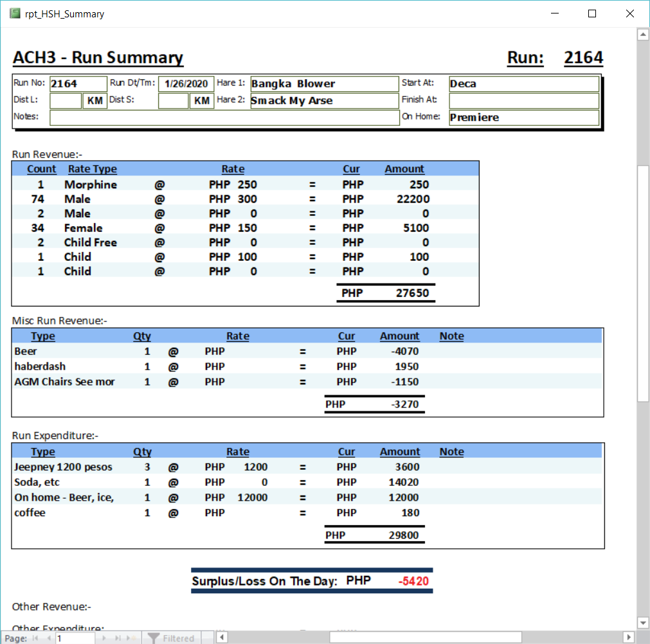Image resolution: width=650 pixels, height=644 pixels.
Task: Click the current page number box
Action: tap(75, 638)
